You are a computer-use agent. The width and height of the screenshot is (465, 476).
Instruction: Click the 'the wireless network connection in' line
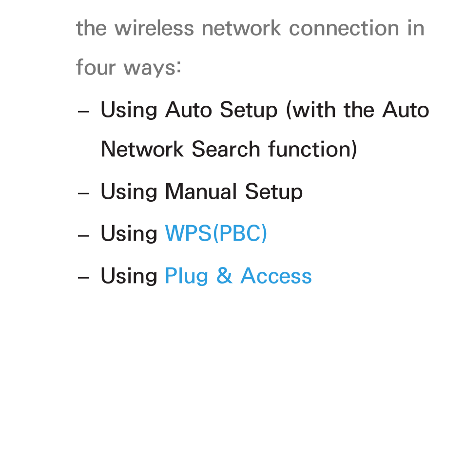[x=250, y=28]
